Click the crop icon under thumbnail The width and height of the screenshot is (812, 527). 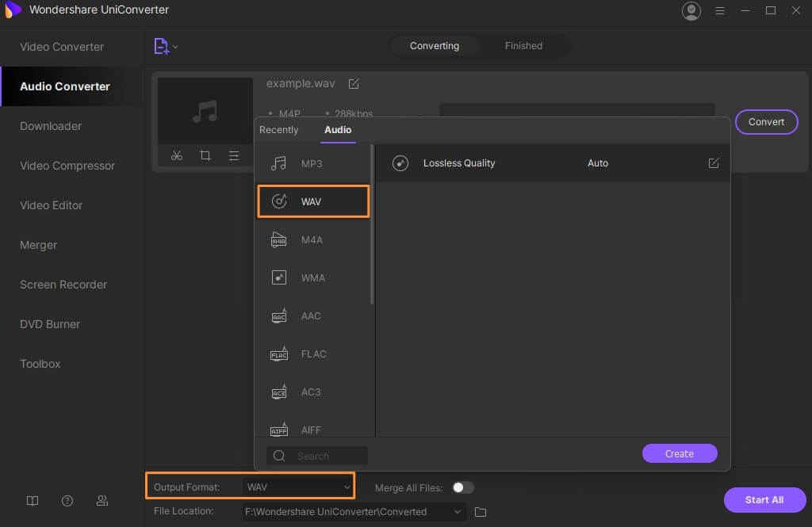pos(205,155)
